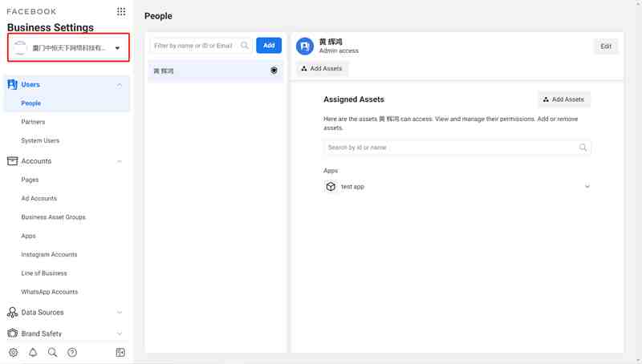Viewport: 642px width, 364px height.
Task: Open settings gear icon at bottom
Action: pyautogui.click(x=13, y=352)
